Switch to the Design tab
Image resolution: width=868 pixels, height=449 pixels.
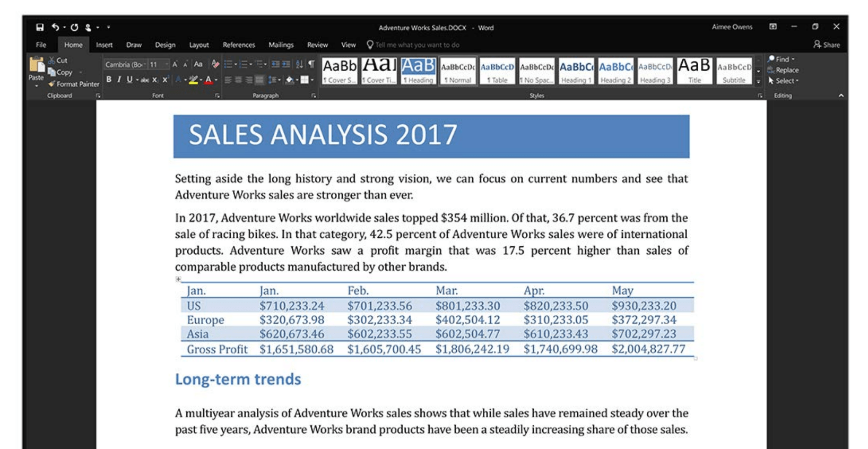pyautogui.click(x=165, y=45)
